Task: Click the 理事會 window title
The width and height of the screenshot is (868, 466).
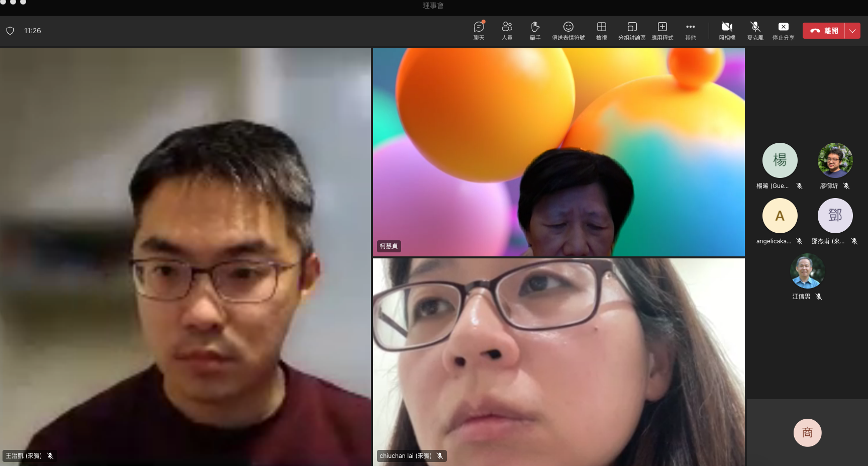Action: pyautogui.click(x=433, y=6)
